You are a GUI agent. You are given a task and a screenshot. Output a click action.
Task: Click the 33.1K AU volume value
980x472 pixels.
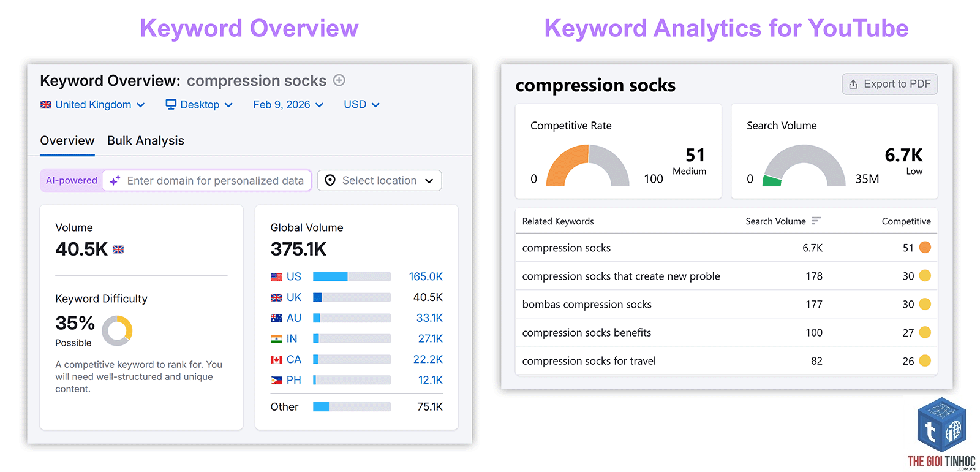tap(429, 318)
